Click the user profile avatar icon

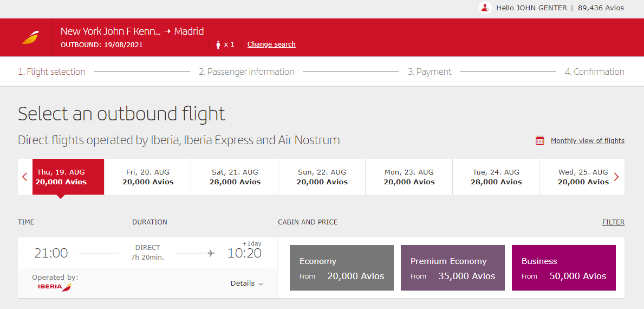click(485, 8)
